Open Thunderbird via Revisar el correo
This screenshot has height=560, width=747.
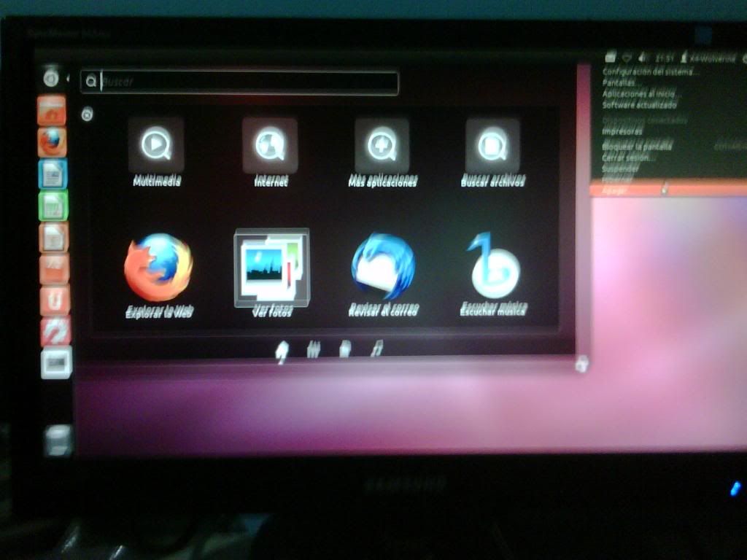383,274
